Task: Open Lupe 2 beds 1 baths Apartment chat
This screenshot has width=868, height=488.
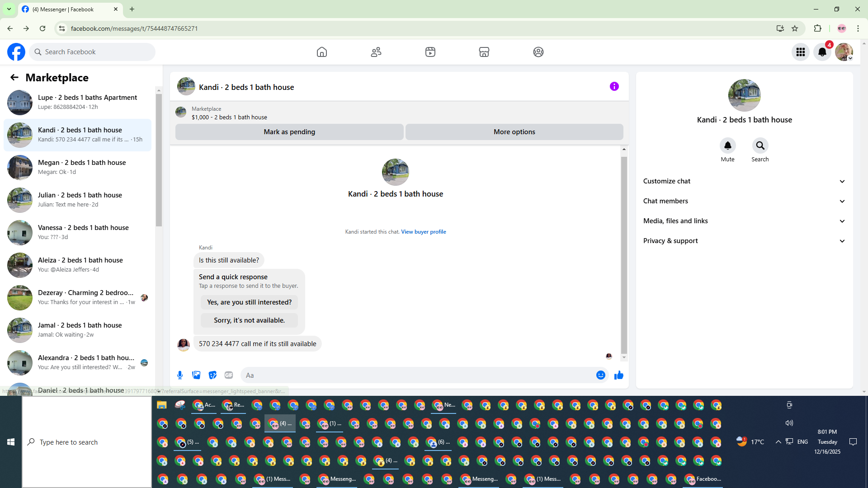Action: (78, 102)
